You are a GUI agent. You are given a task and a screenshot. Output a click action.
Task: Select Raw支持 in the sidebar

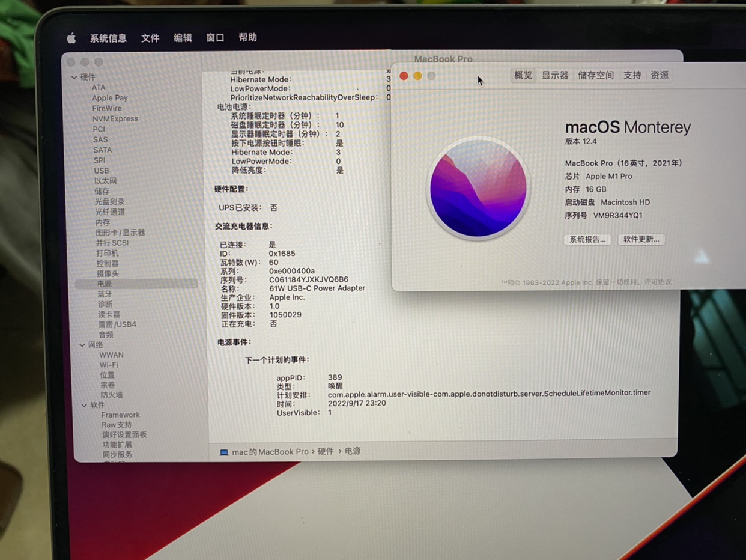point(117,425)
